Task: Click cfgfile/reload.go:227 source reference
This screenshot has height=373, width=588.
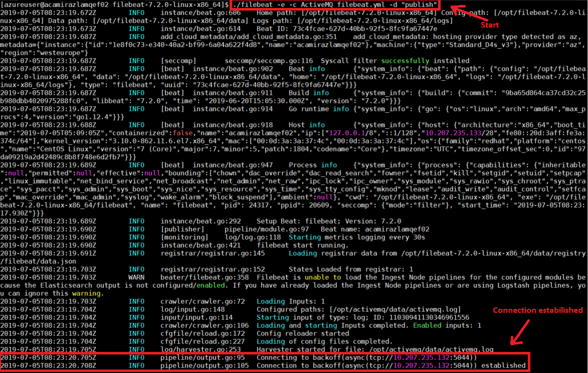Action: [203, 341]
